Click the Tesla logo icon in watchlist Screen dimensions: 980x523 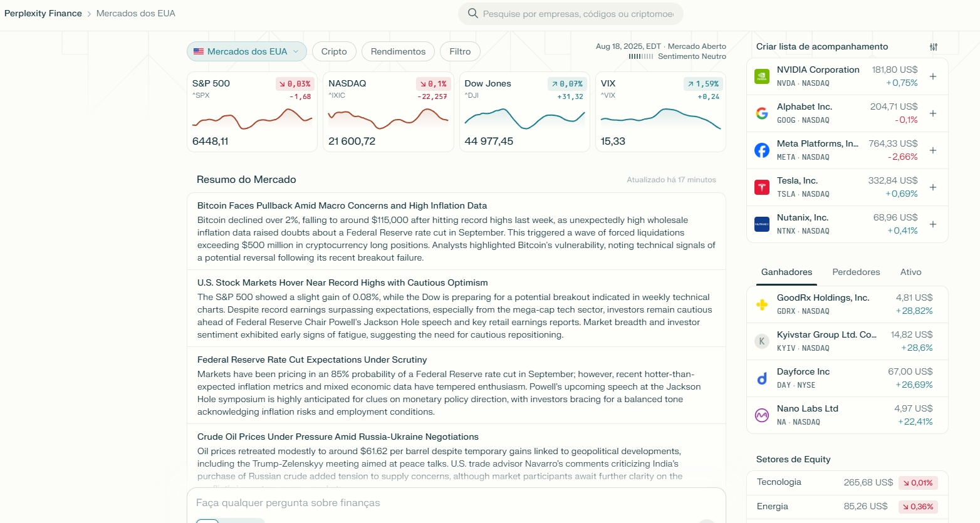tap(761, 187)
